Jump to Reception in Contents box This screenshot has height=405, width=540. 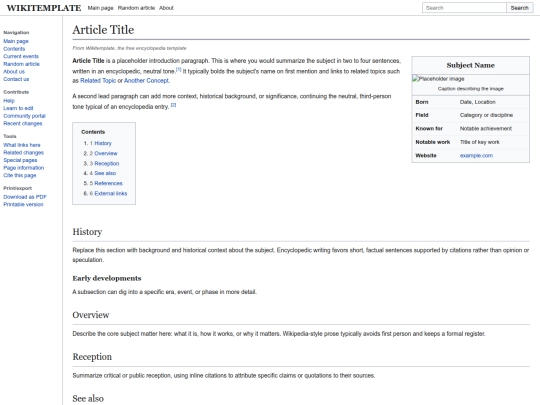(107, 163)
